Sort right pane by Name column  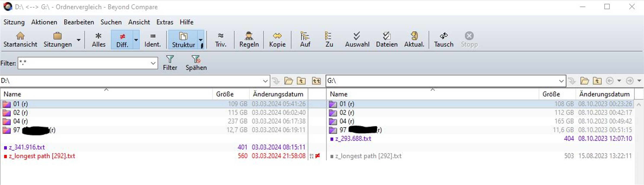(x=432, y=94)
